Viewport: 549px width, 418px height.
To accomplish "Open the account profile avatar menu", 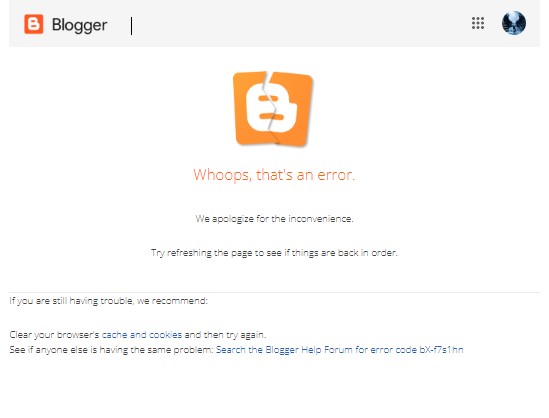I will (514, 23).
